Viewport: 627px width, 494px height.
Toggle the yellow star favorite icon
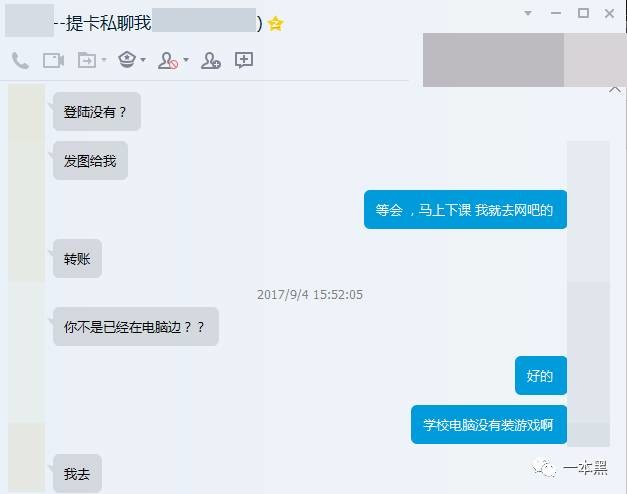(x=276, y=24)
